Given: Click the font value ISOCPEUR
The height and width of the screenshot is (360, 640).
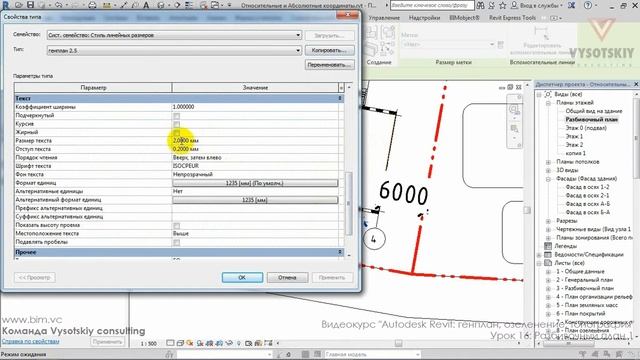Looking at the screenshot, I should pos(186,166).
